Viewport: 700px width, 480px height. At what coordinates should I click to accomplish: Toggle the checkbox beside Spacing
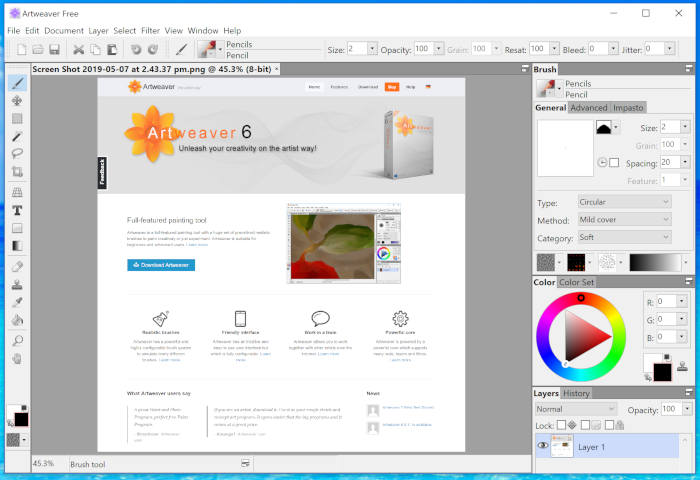614,163
